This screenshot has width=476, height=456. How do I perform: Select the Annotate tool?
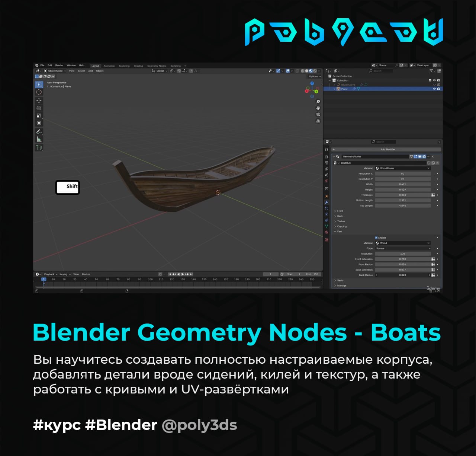pyautogui.click(x=39, y=131)
